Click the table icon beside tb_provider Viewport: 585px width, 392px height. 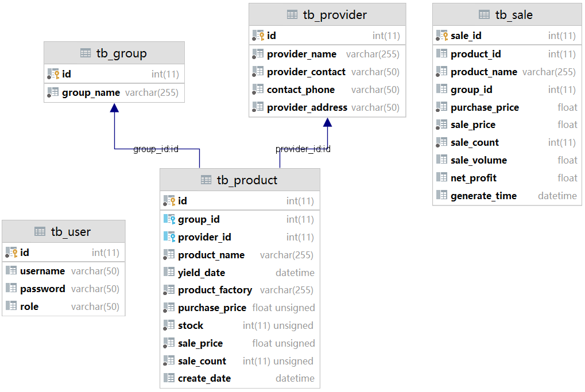coord(292,15)
